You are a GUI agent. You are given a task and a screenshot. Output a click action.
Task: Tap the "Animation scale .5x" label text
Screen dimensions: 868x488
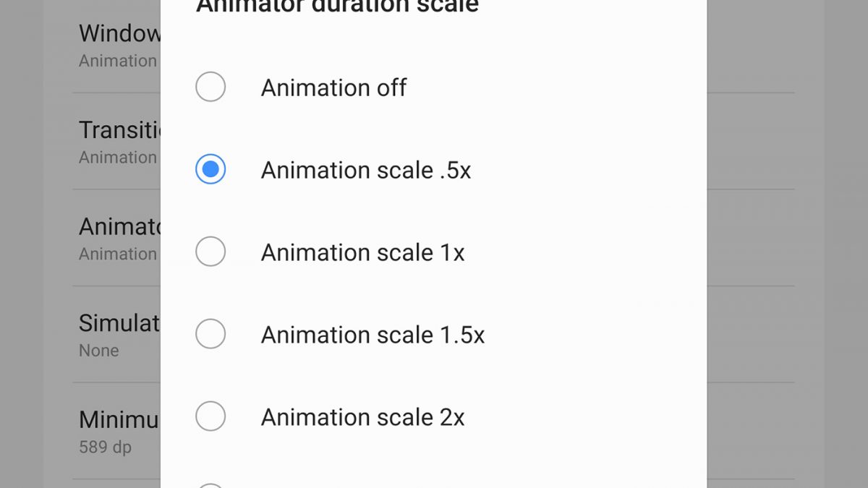(x=365, y=170)
